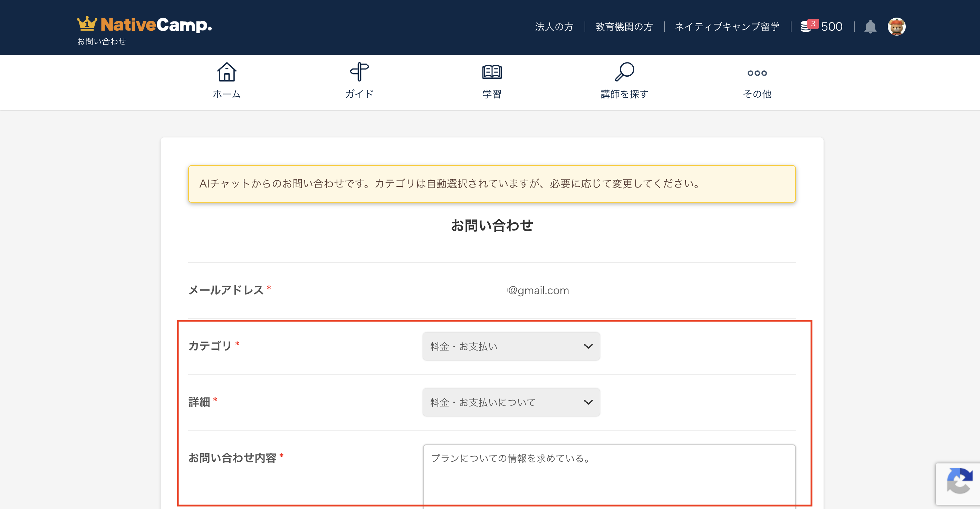Open the 法人の方 link
The image size is (980, 509).
[x=554, y=27]
